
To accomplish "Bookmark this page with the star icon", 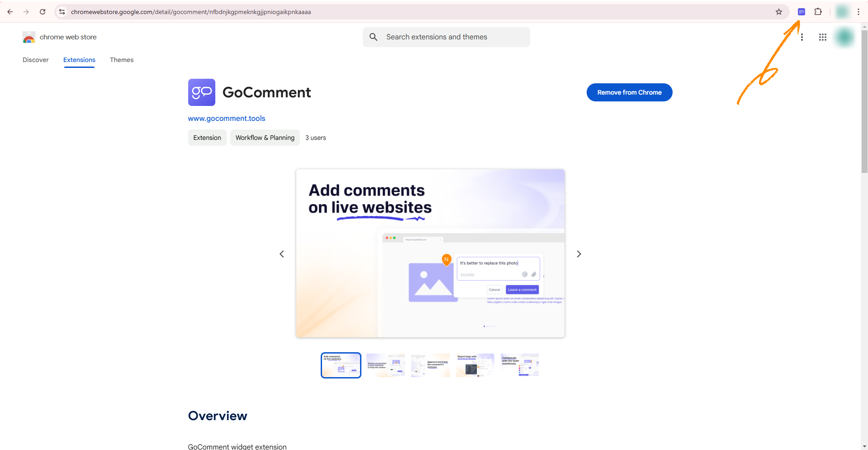I will 778,12.
